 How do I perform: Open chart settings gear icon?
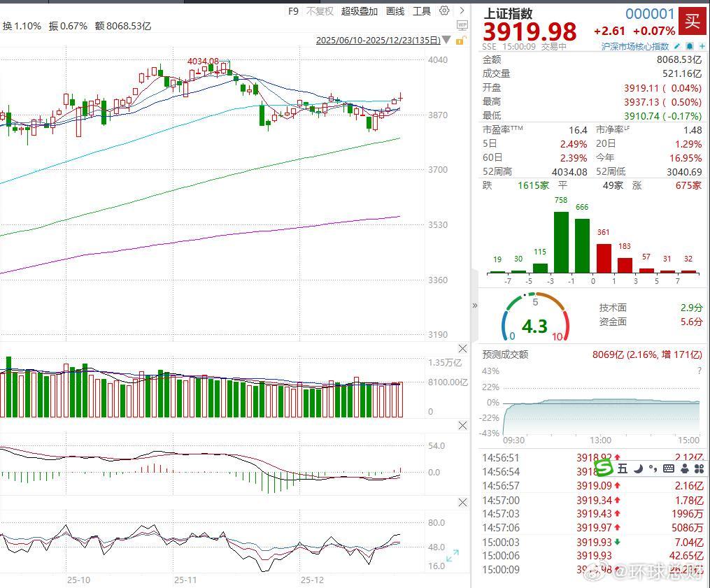(x=444, y=10)
